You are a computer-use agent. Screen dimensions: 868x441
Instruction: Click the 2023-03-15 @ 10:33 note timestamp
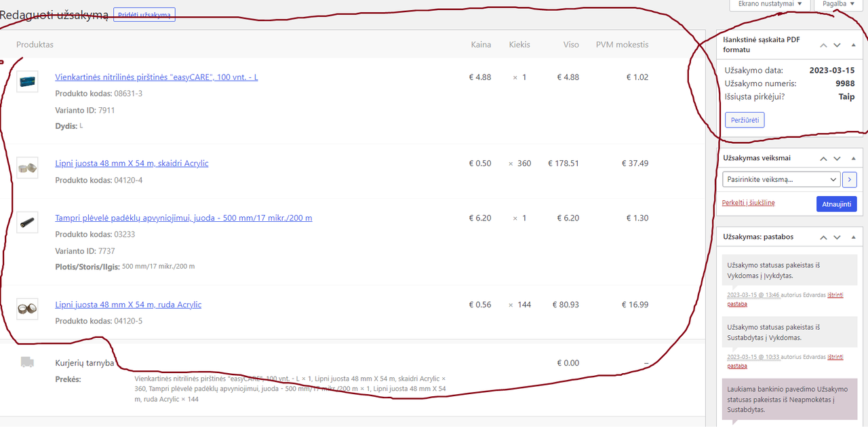pyautogui.click(x=753, y=357)
